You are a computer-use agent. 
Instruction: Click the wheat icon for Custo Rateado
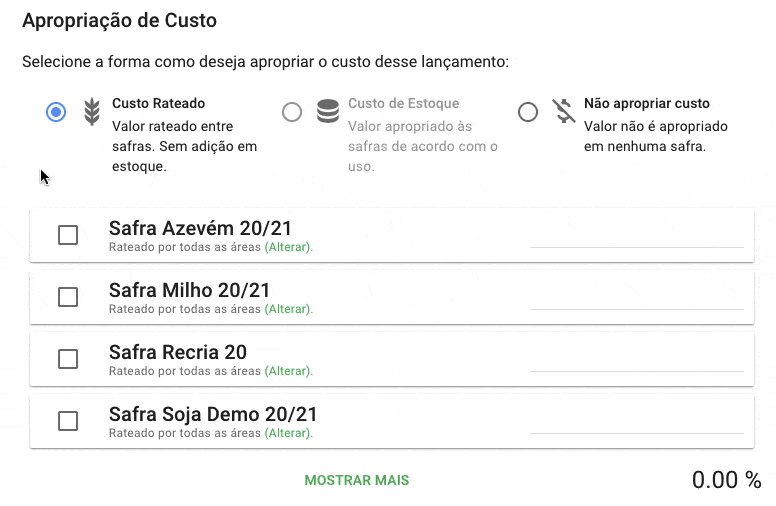[x=92, y=112]
